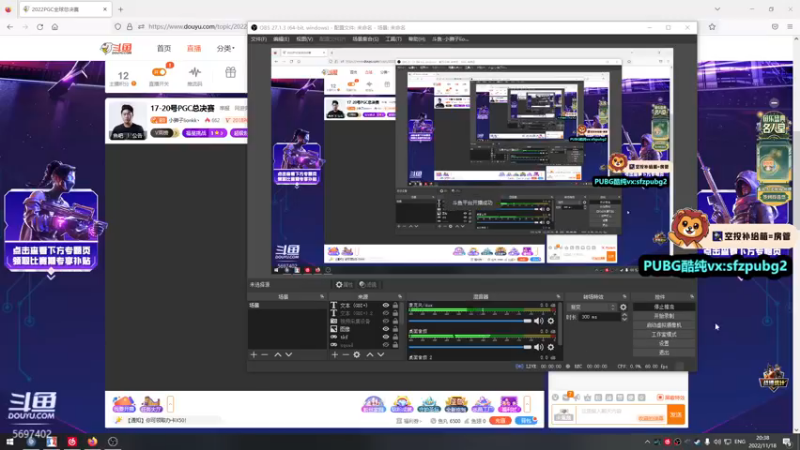Remove the selected OBS scene
800x450 pixels.
tap(264, 355)
